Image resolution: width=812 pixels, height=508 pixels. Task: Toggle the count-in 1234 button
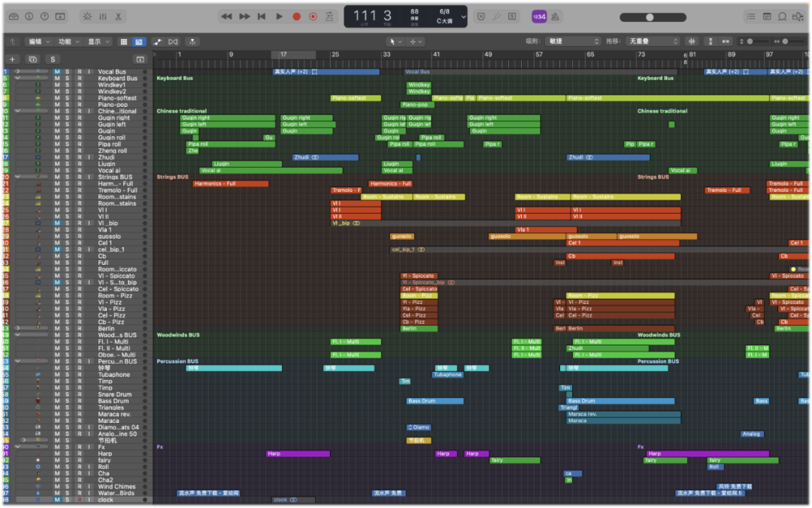click(539, 17)
